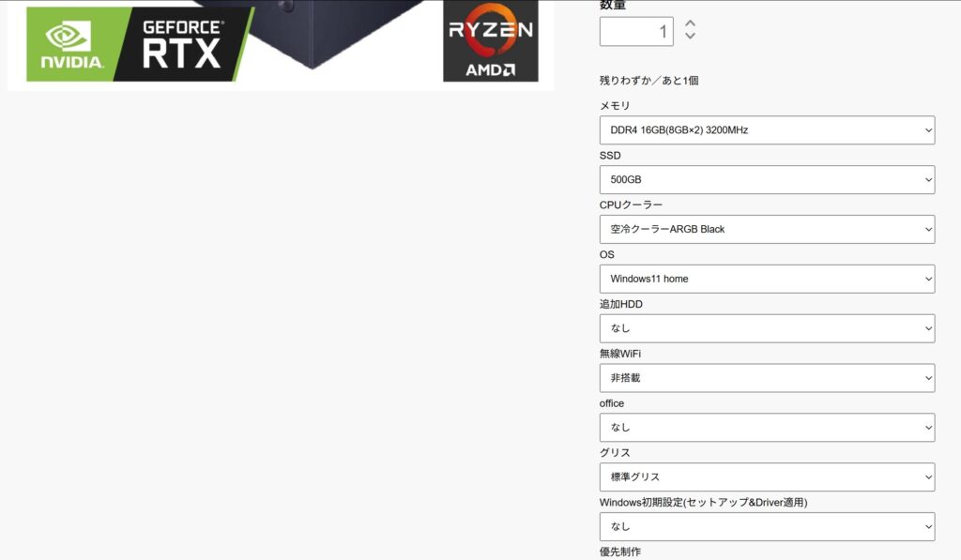The width and height of the screenshot is (961, 560).
Task: Open the CPUクーラー dropdown
Action: tap(767, 229)
